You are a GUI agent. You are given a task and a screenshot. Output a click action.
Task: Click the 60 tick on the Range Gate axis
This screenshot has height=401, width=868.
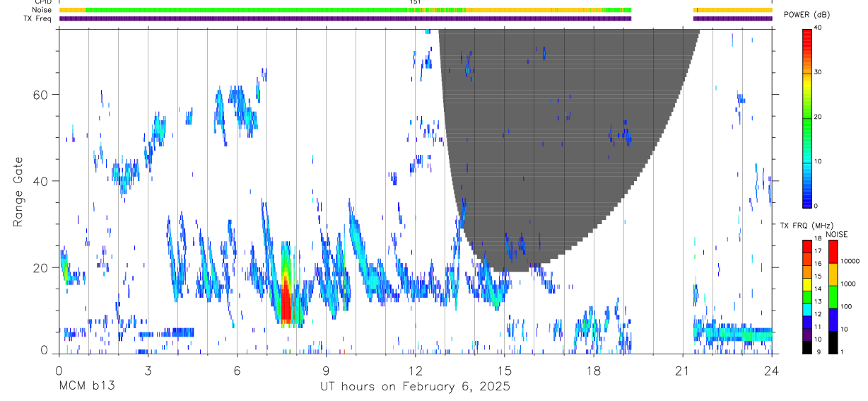40,95
